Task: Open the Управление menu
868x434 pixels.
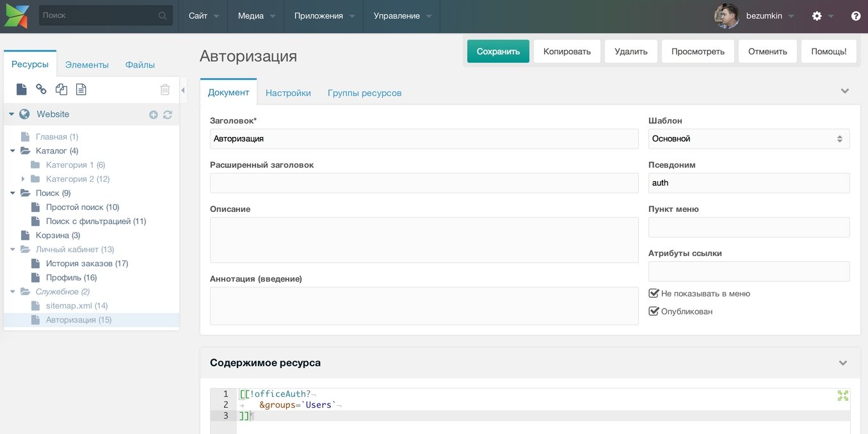Action: click(402, 16)
